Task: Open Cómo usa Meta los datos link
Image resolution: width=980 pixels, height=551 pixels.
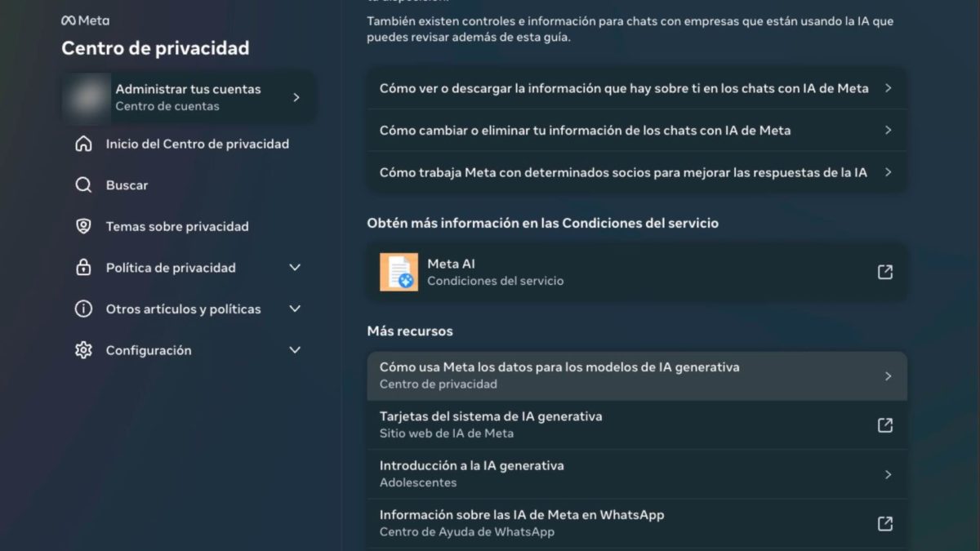Action: (637, 375)
